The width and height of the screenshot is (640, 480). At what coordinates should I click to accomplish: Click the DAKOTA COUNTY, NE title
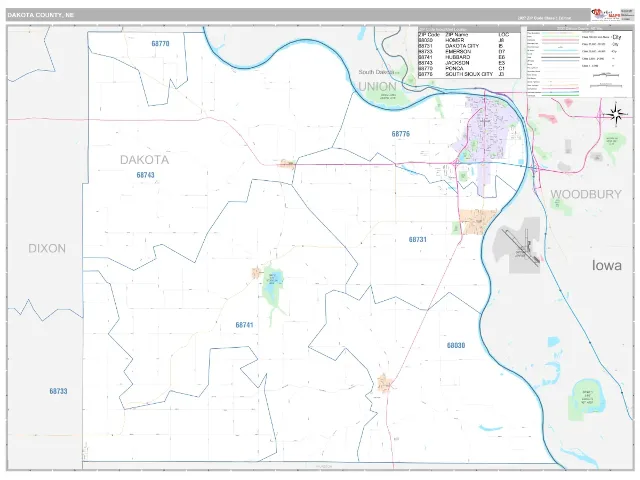coord(40,15)
